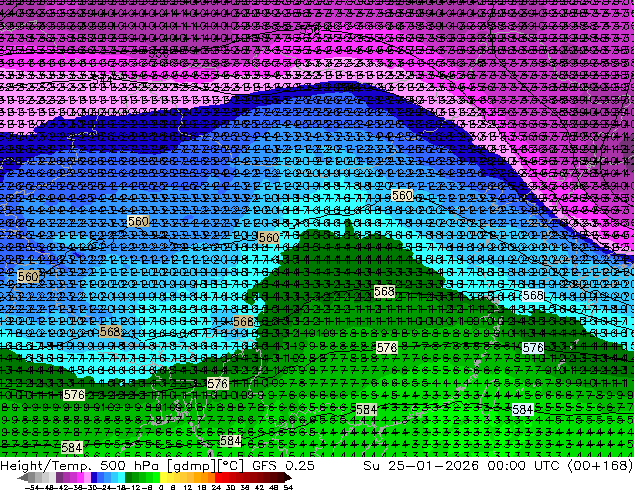
Task: Click the 'GFS 0.25' model label
Action: pyautogui.click(x=283, y=465)
